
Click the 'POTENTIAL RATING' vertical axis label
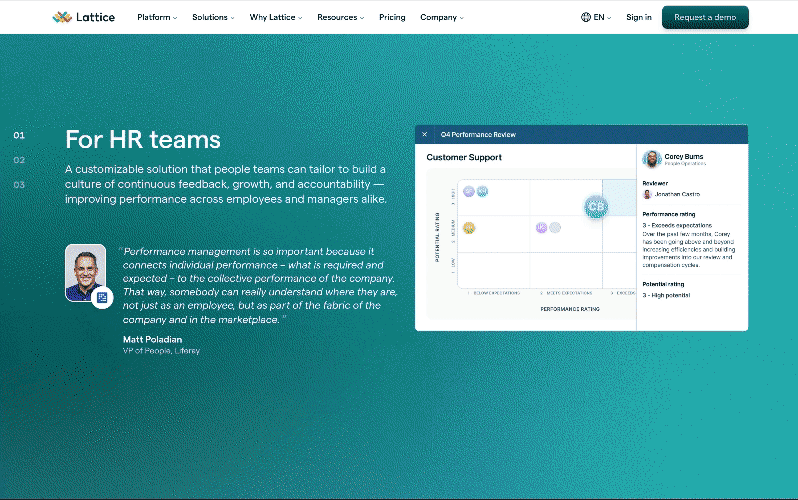point(437,237)
